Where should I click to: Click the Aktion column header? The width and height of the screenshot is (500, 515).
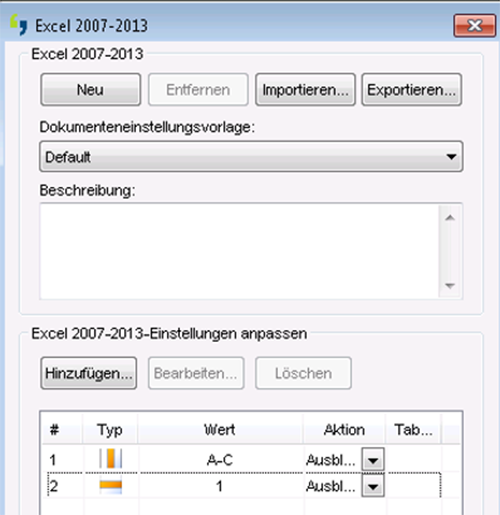pos(344,429)
